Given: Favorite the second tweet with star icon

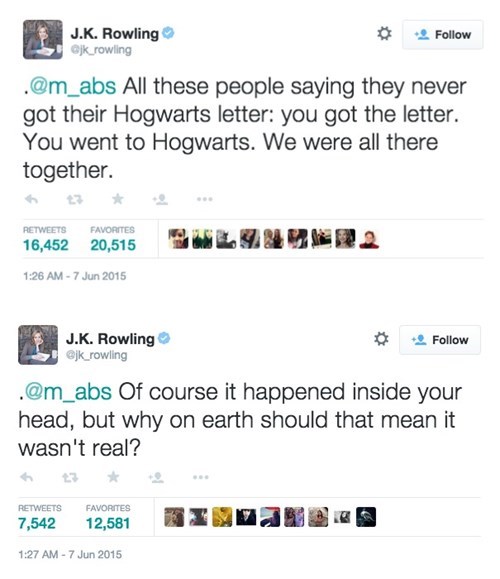Looking at the screenshot, I should tap(113, 477).
